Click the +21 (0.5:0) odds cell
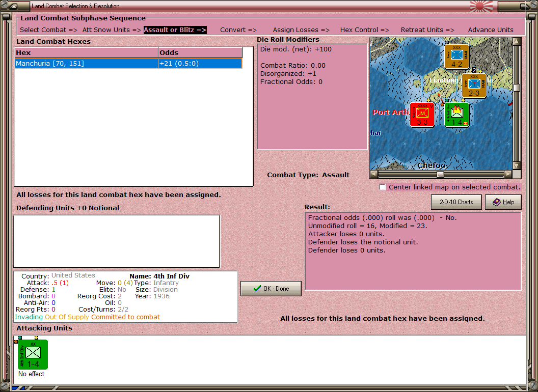Viewport: 538px width, 392px height. pos(200,64)
